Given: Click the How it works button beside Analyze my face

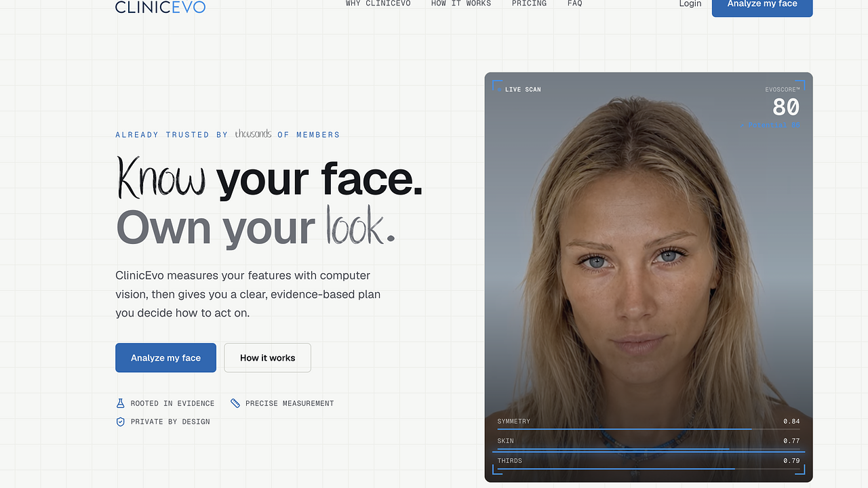Looking at the screenshot, I should [268, 358].
